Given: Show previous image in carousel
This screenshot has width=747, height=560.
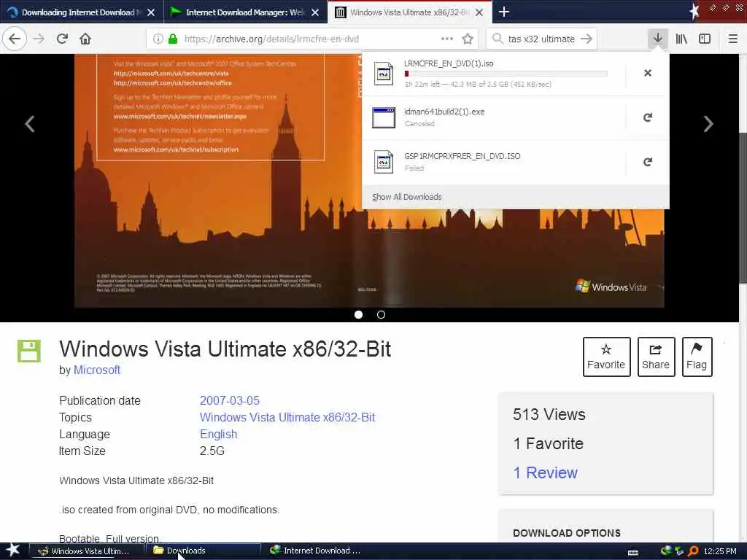Looking at the screenshot, I should click(30, 124).
